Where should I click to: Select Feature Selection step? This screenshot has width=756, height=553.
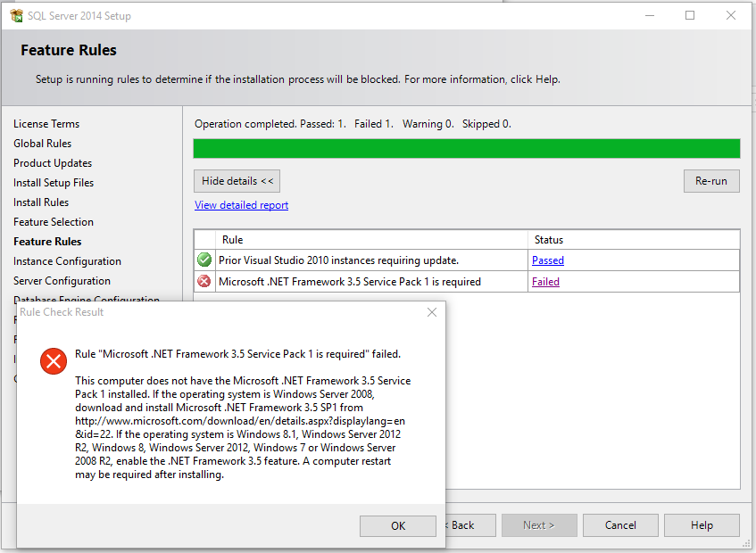tap(54, 221)
